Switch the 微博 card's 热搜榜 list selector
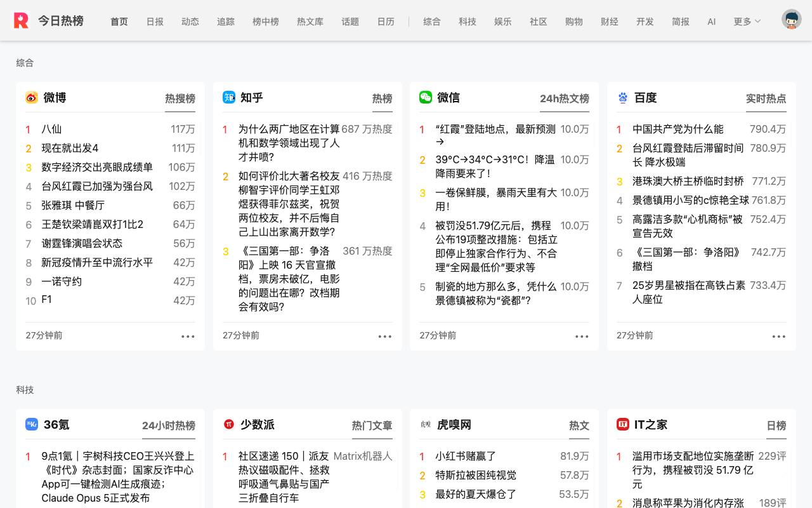Image resolution: width=812 pixels, height=508 pixels. click(x=180, y=98)
